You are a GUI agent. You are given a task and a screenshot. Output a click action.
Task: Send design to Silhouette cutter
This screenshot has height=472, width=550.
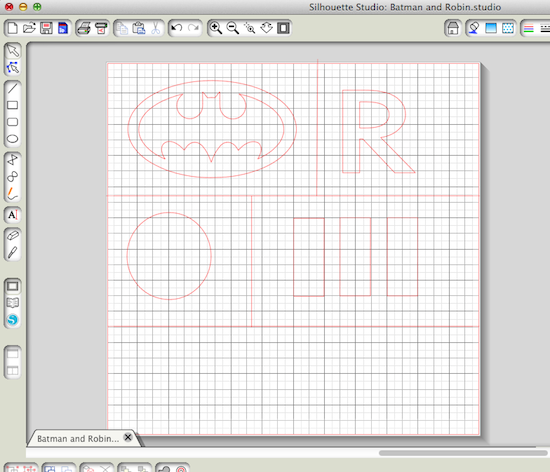101,28
